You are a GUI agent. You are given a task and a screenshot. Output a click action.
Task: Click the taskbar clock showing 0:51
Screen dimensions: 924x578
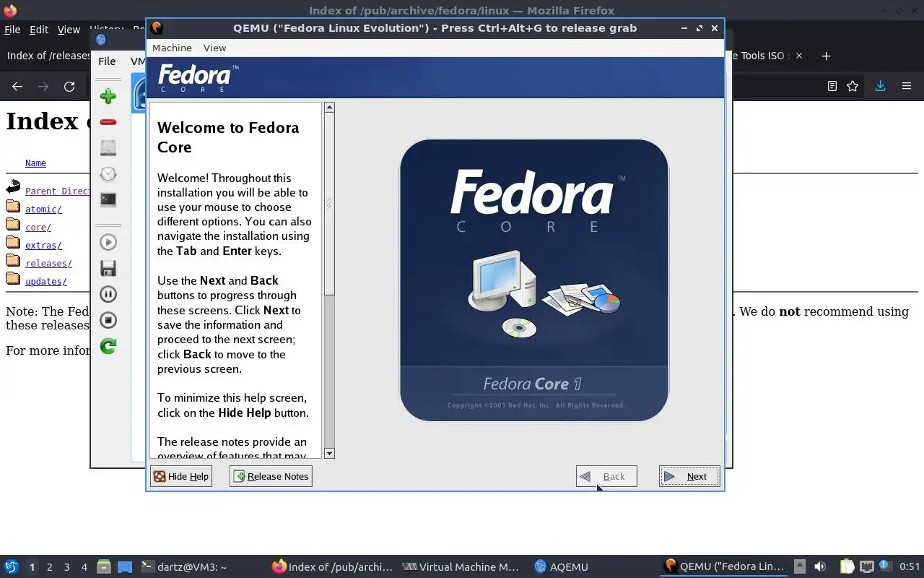[x=910, y=567]
